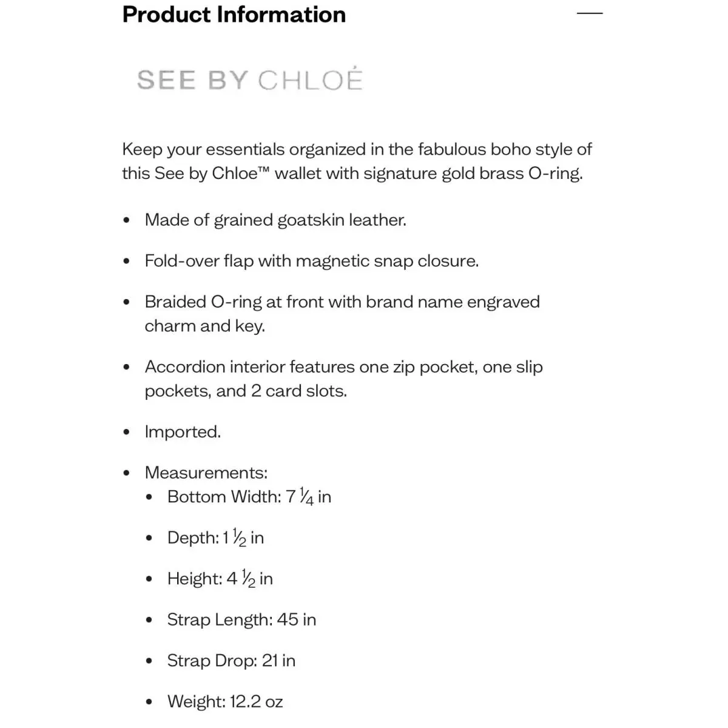Open the See by Chloé brand logo
This screenshot has height=728, width=728.
pyautogui.click(x=249, y=80)
